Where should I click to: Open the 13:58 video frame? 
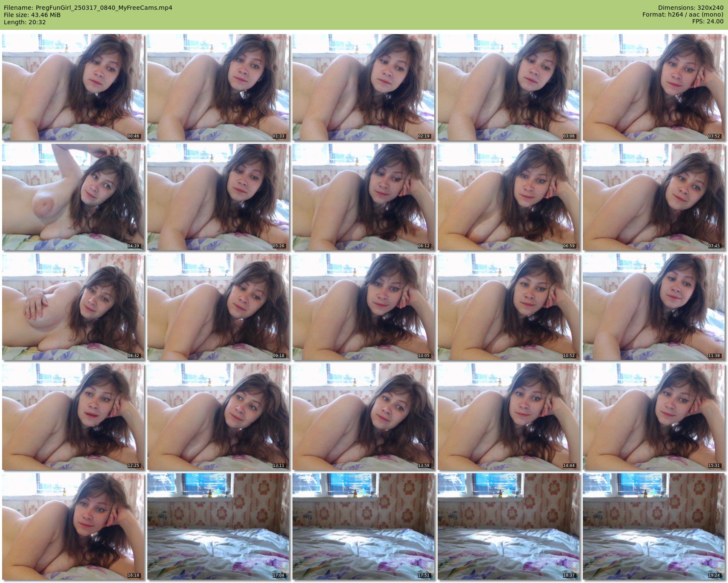[x=364, y=417]
